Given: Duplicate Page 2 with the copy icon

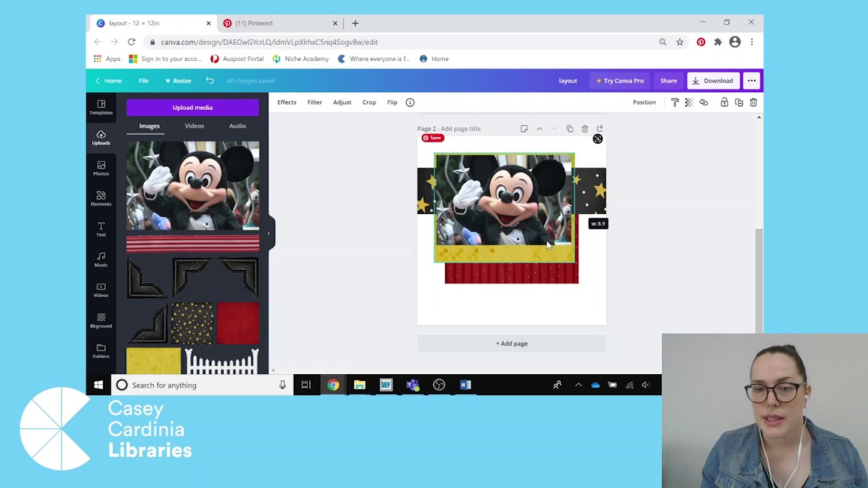Looking at the screenshot, I should (x=570, y=129).
